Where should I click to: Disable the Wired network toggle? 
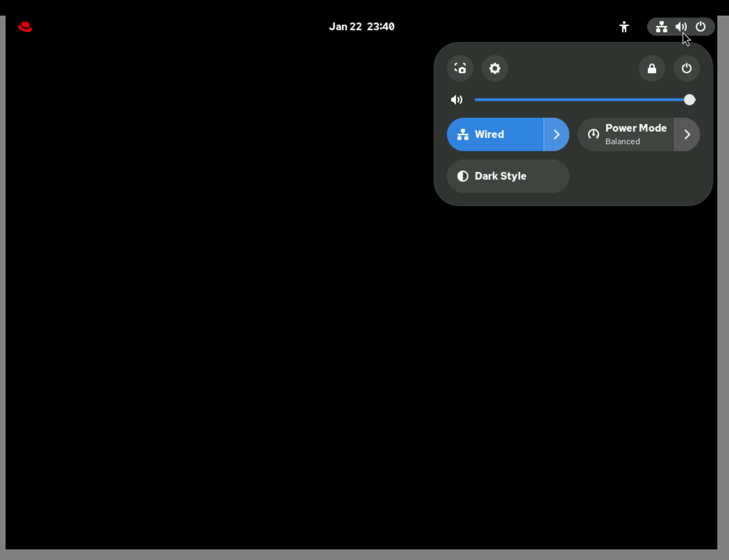coord(495,135)
